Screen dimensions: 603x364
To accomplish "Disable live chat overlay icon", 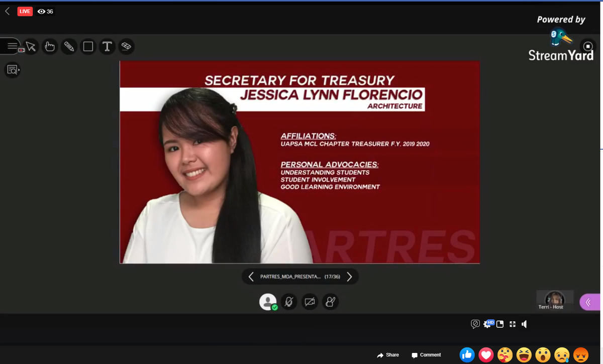I will click(475, 324).
